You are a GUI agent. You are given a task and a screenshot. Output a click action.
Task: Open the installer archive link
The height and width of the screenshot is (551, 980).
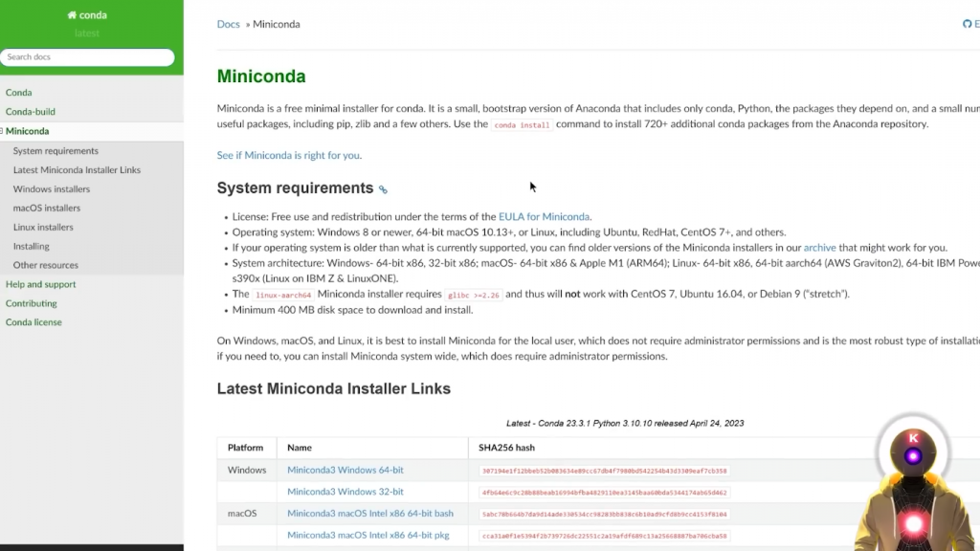(x=819, y=248)
